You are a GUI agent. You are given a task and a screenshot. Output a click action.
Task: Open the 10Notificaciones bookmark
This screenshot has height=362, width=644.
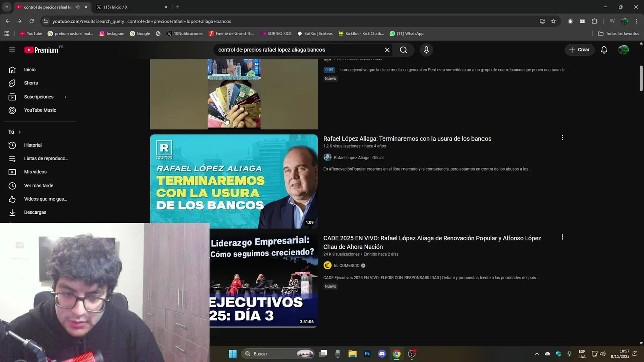pyautogui.click(x=185, y=34)
